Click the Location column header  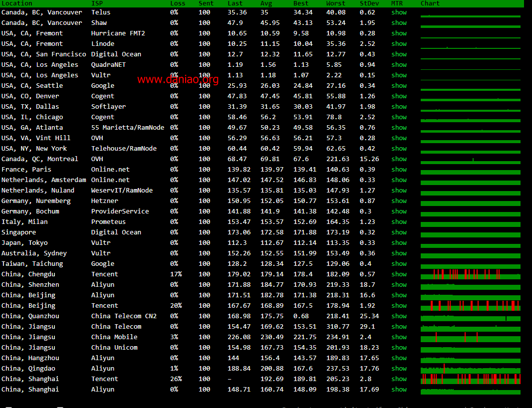coord(17,3)
